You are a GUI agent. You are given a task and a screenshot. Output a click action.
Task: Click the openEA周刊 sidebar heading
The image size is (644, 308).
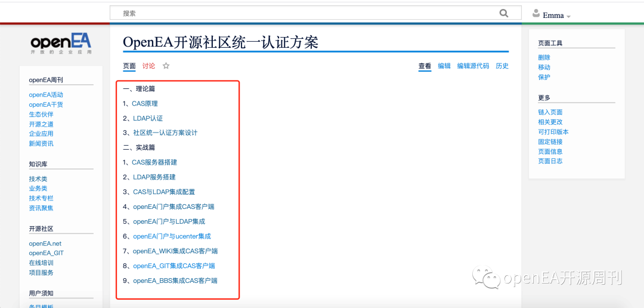pos(45,80)
